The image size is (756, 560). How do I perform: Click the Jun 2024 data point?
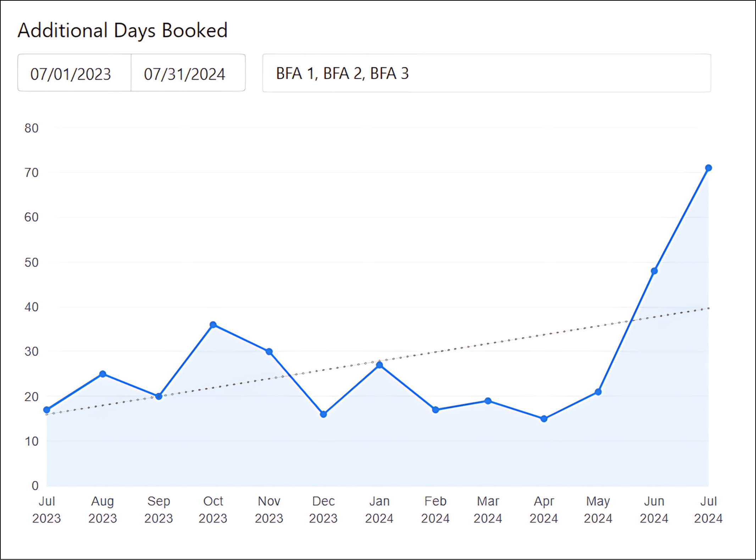click(654, 271)
